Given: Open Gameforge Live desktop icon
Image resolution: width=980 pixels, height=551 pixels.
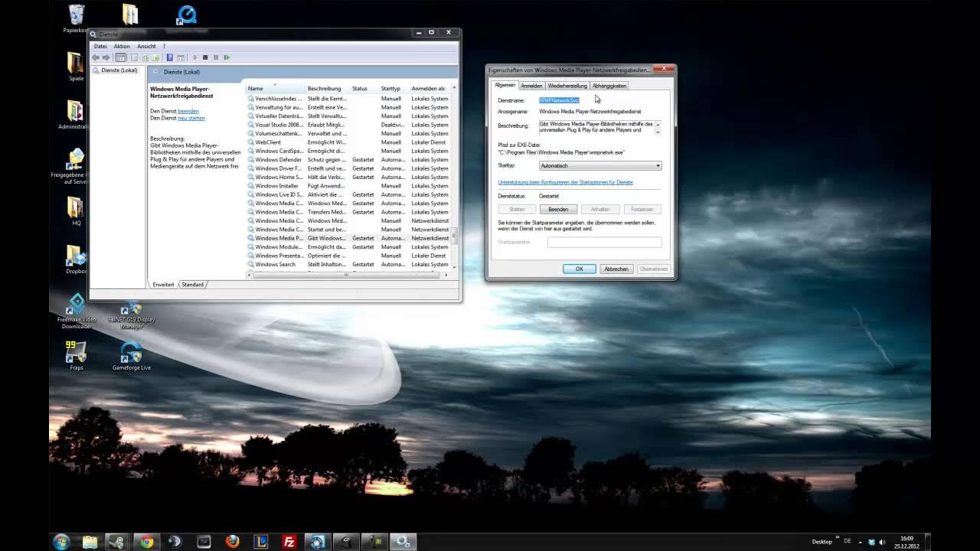Looking at the screenshot, I should point(132,356).
